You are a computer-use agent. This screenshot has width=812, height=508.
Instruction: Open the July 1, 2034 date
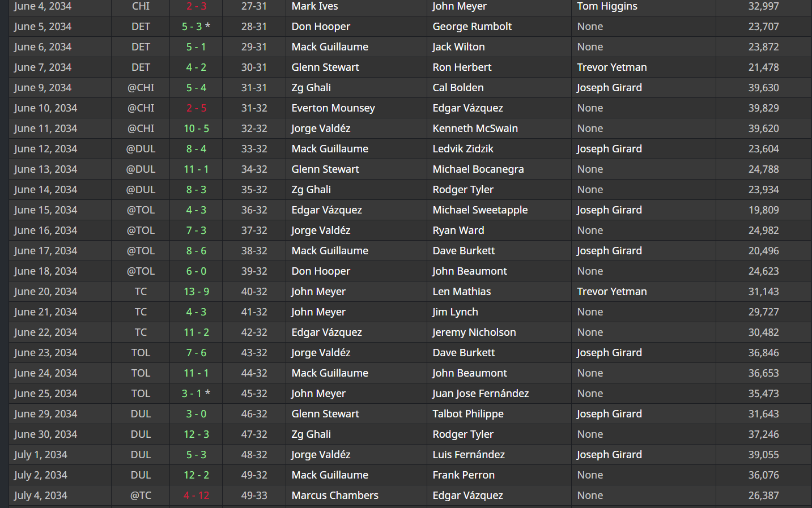[x=41, y=455]
